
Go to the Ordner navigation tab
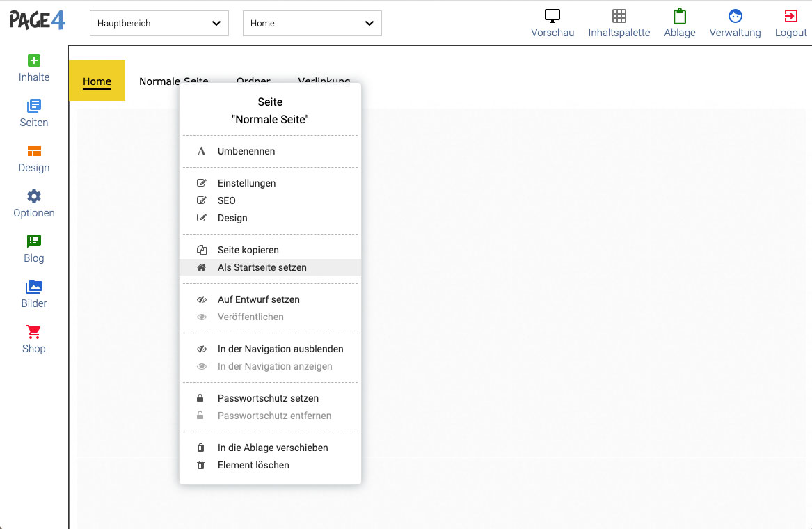click(x=253, y=80)
